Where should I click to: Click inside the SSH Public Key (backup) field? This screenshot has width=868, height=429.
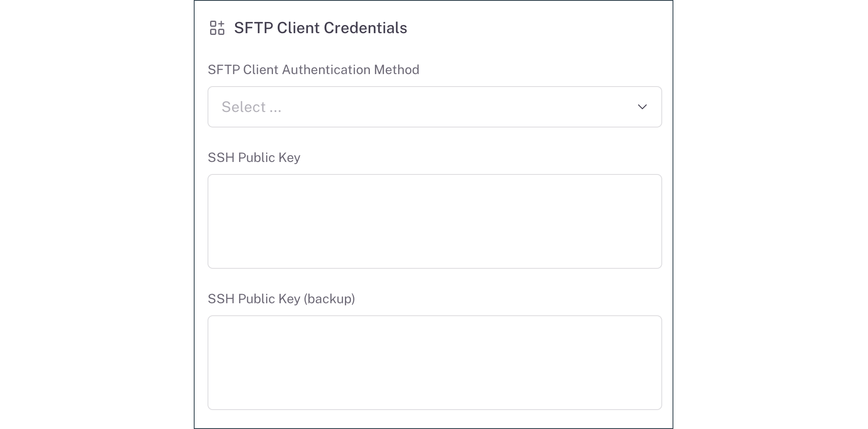coord(435,362)
